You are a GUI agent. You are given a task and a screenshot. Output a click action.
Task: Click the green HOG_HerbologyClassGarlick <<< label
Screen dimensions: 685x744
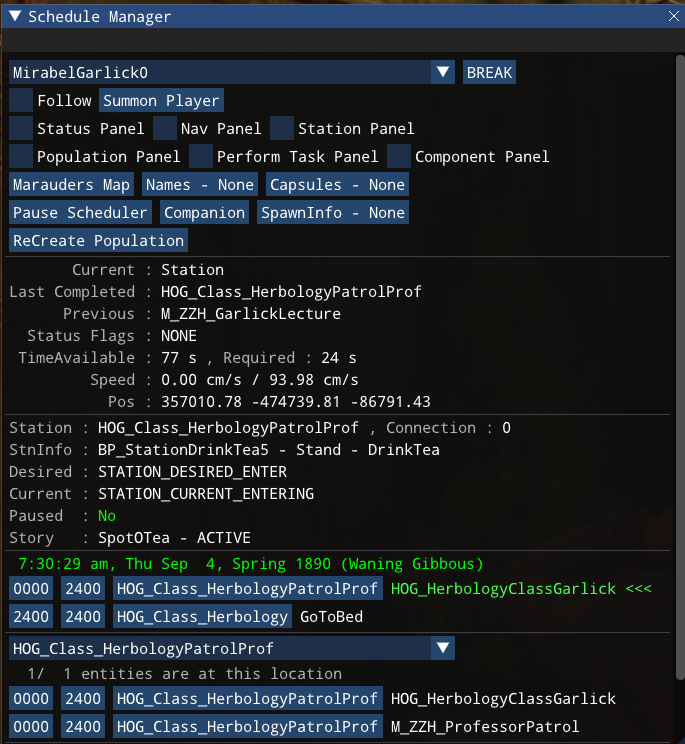coord(521,588)
